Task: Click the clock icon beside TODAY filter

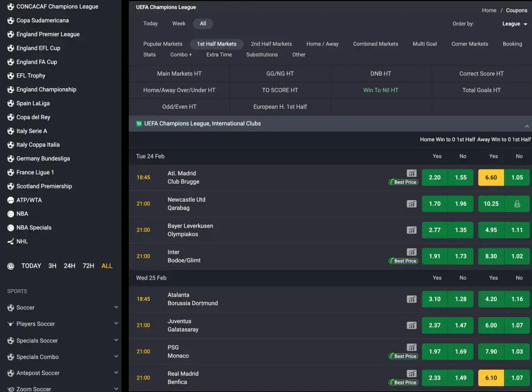Action: 11,266
